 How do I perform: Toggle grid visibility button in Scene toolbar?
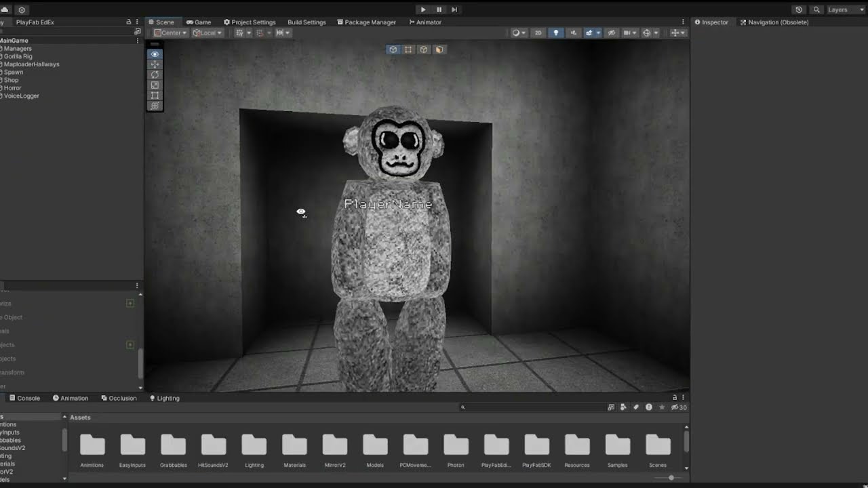239,33
